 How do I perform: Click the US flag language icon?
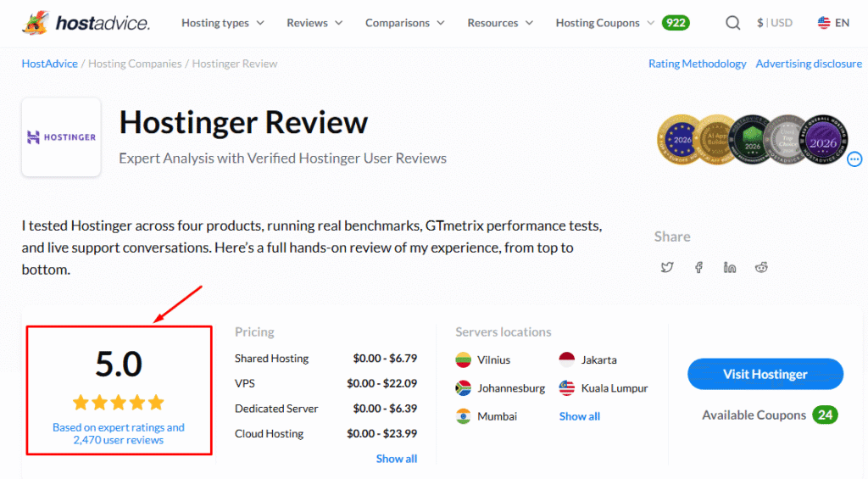(824, 23)
